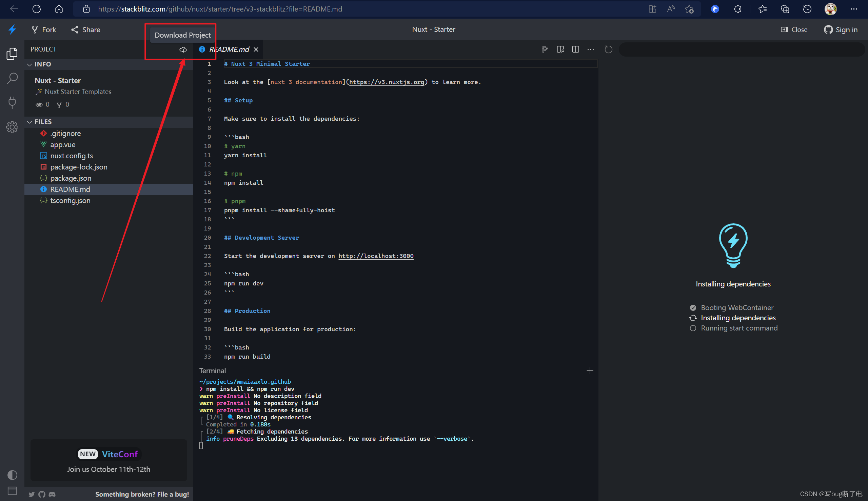Close the preview with Close button

(x=794, y=29)
